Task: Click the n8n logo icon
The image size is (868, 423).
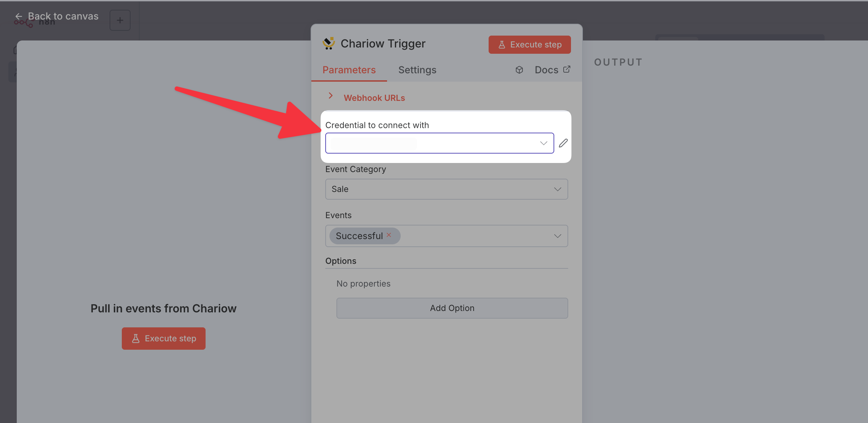Action: 23,23
